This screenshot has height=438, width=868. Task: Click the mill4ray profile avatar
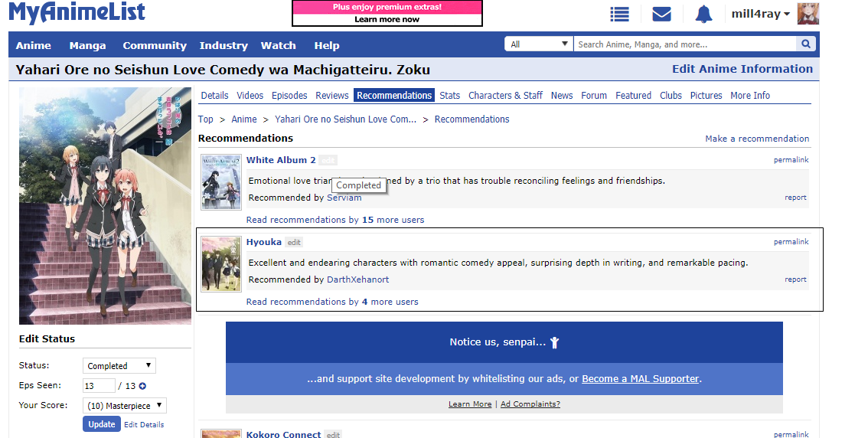click(808, 14)
